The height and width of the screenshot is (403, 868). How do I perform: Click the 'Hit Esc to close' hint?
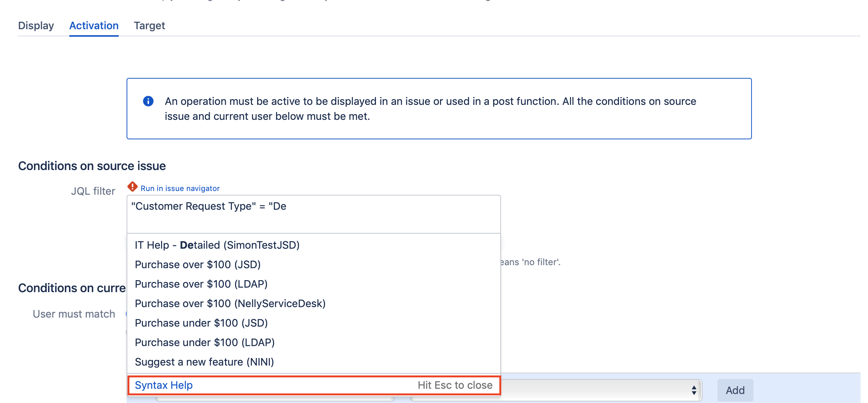coord(455,385)
